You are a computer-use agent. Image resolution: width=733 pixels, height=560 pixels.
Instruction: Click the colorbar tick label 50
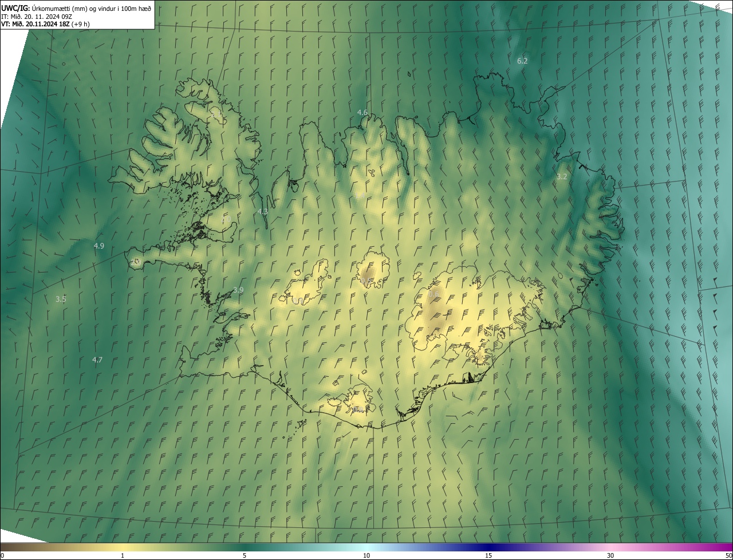click(x=728, y=555)
